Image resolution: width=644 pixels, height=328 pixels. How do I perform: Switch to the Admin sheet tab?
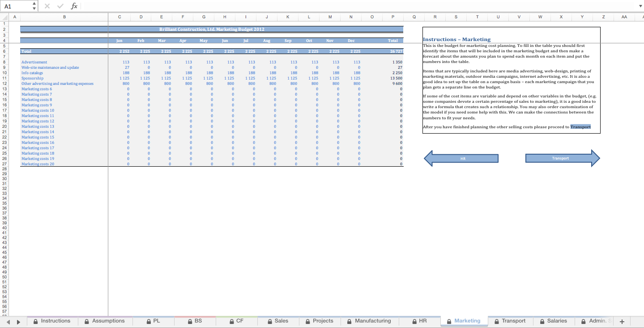pyautogui.click(x=594, y=321)
